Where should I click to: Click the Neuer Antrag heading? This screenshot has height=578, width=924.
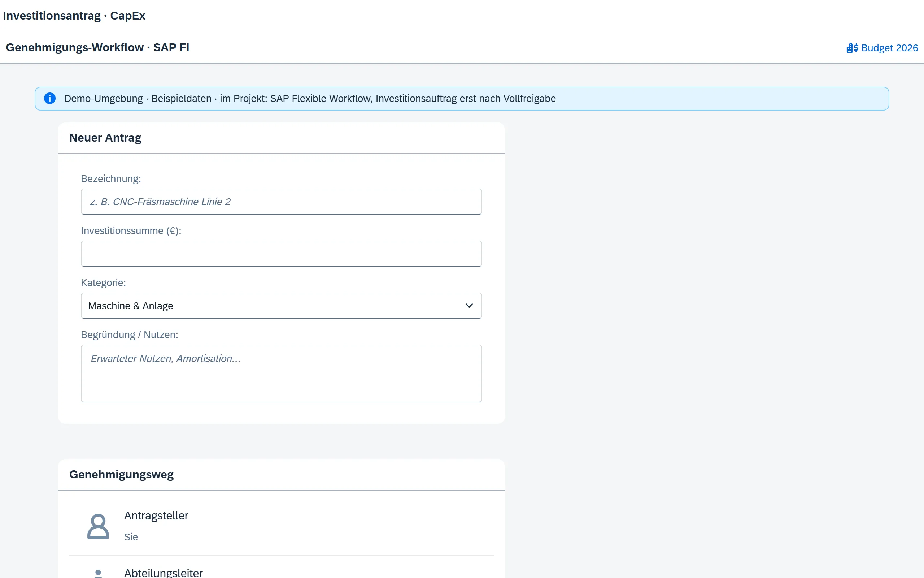105,138
